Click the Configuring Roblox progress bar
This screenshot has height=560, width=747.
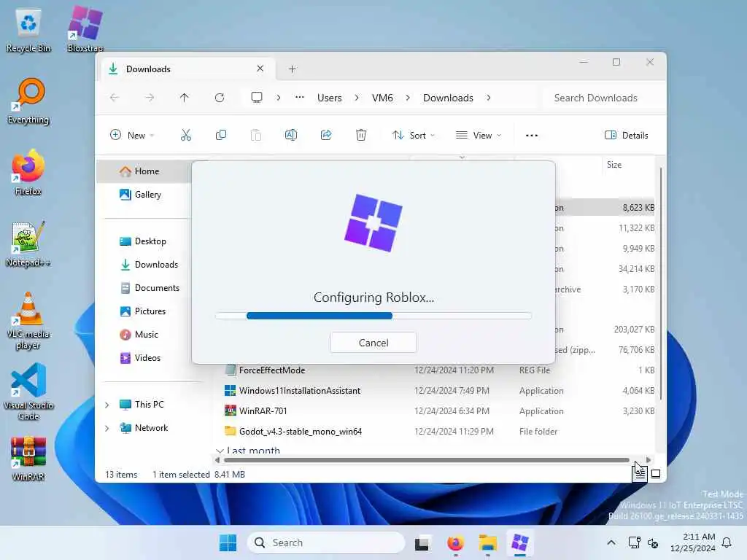pos(373,316)
